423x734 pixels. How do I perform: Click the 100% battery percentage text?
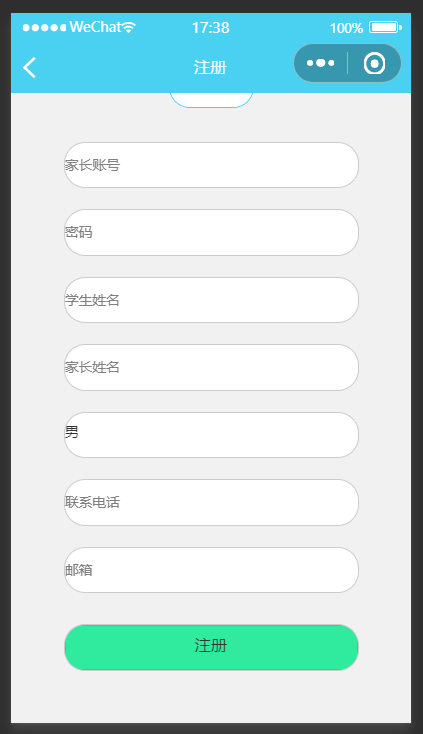click(x=346, y=28)
